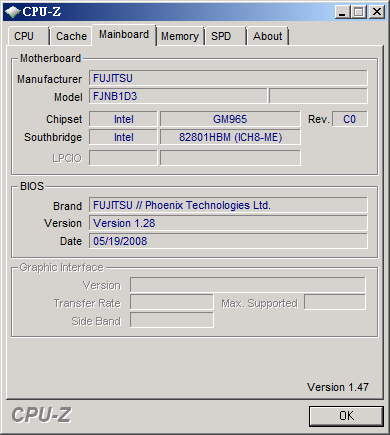Click the Manufacturer label
The width and height of the screenshot is (390, 435).
click(x=49, y=79)
